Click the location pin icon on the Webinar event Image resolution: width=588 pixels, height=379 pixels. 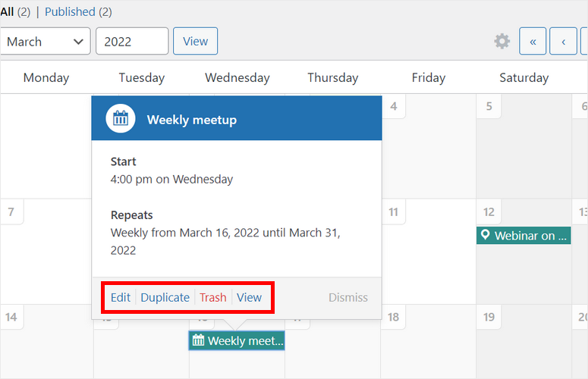coord(486,236)
